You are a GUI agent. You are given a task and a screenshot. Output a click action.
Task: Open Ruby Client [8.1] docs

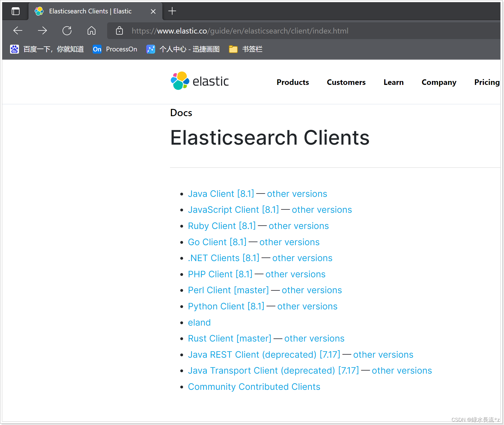point(222,226)
